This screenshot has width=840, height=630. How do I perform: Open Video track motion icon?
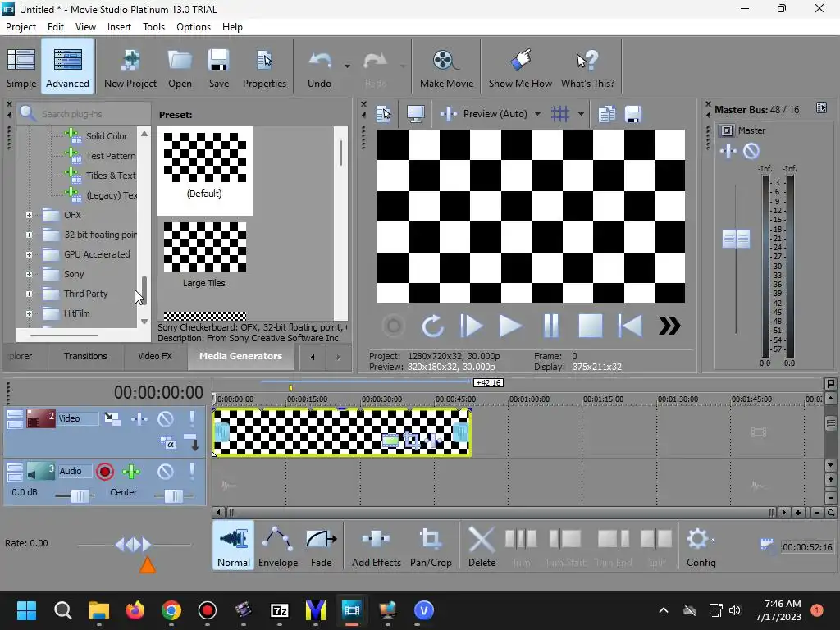pyautogui.click(x=112, y=418)
